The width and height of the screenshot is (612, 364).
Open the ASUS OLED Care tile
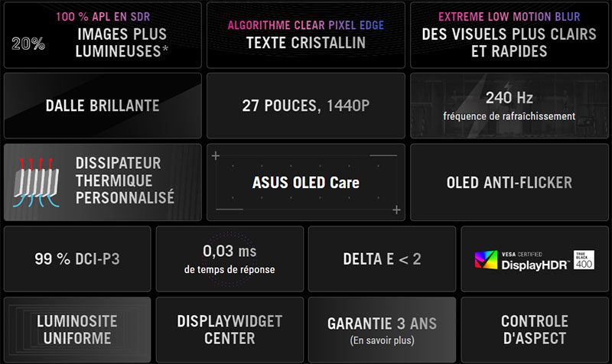[305, 183]
